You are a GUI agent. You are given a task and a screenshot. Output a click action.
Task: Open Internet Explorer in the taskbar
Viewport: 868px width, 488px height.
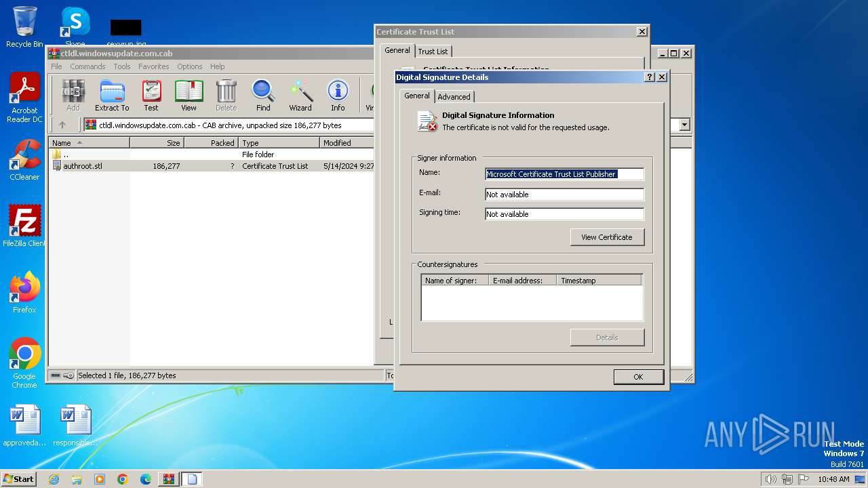coord(54,479)
